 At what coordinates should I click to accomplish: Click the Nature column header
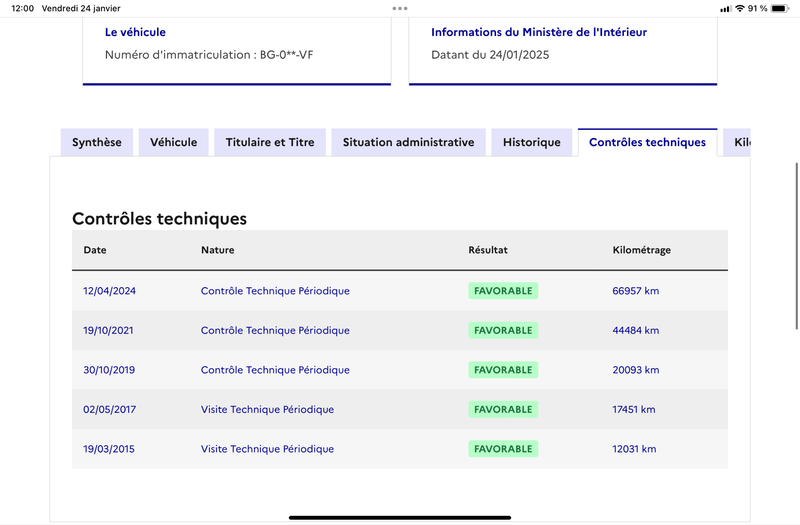coord(217,250)
